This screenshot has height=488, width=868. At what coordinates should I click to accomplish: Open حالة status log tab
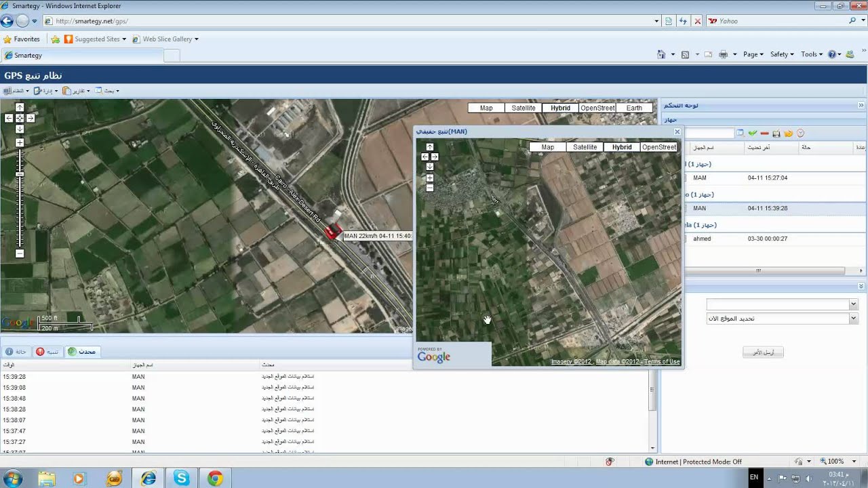point(16,351)
